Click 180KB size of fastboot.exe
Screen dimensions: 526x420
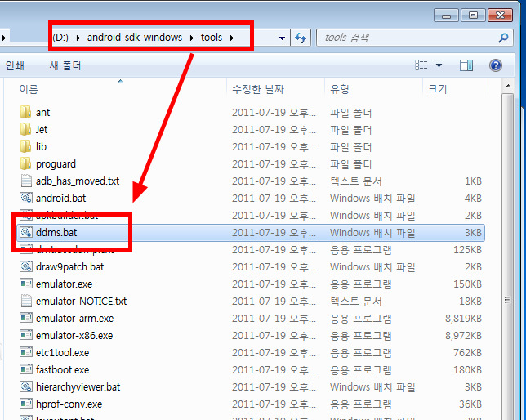tap(468, 369)
